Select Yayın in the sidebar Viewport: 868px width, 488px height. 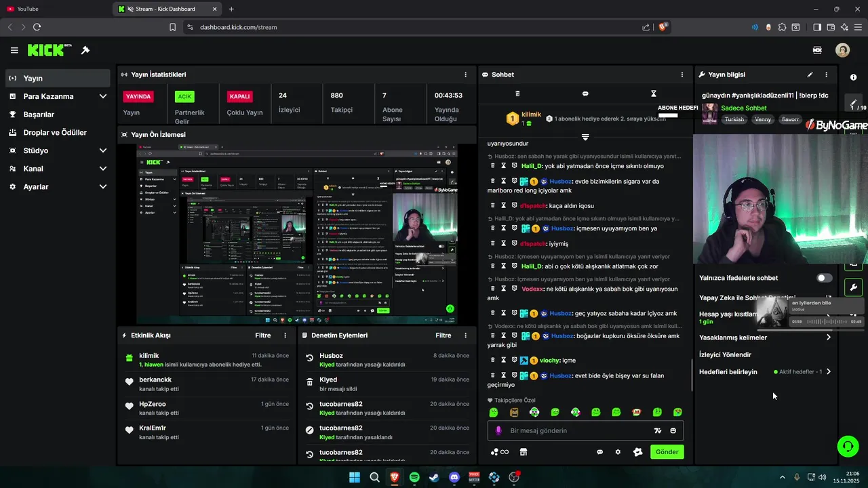point(57,78)
